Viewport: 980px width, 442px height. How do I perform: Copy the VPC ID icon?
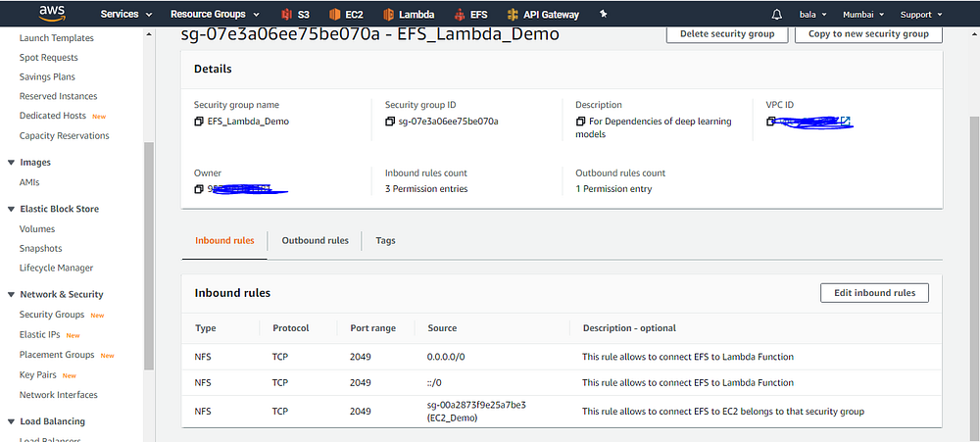pyautogui.click(x=770, y=122)
